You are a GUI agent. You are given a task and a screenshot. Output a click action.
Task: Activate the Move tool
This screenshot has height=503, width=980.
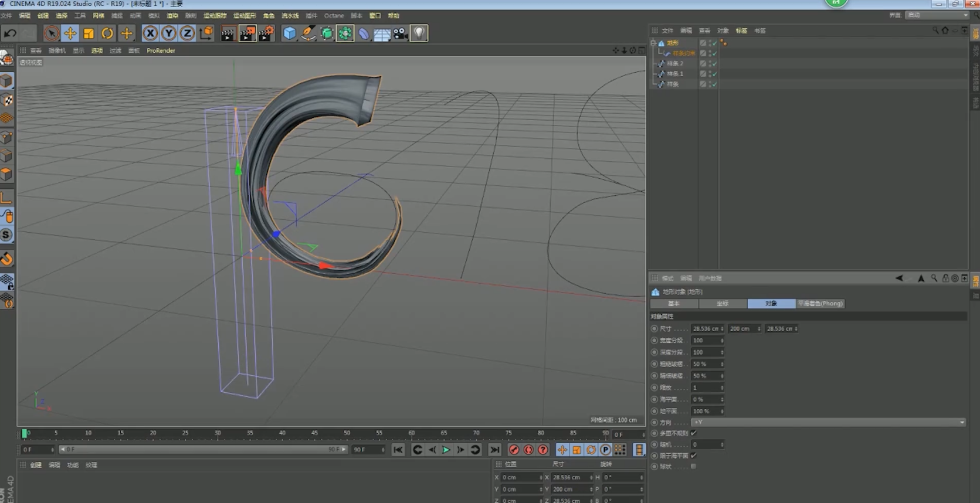70,33
